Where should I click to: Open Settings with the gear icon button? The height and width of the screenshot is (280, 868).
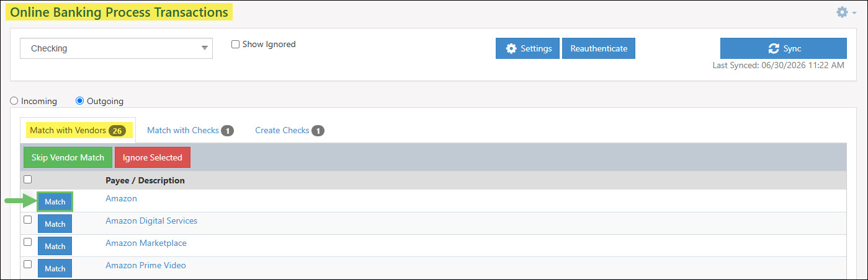click(x=527, y=48)
